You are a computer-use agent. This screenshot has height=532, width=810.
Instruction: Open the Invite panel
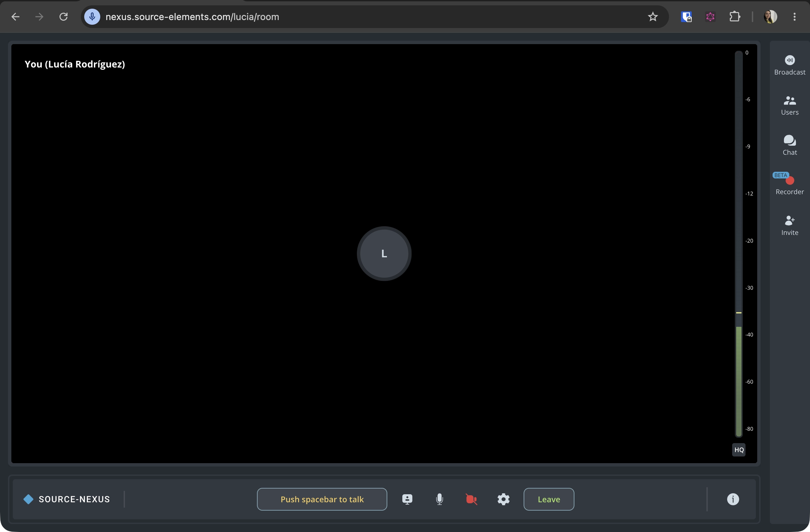[790, 226]
